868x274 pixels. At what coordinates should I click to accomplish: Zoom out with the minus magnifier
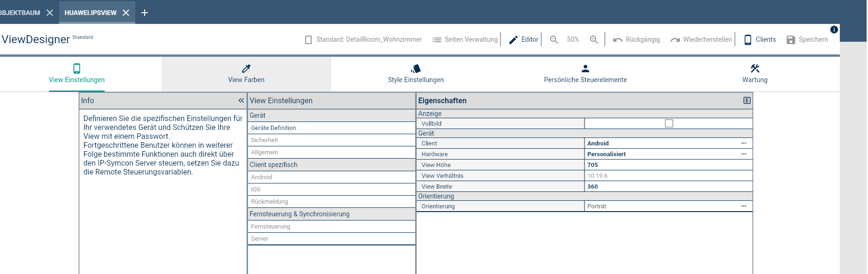[554, 40]
